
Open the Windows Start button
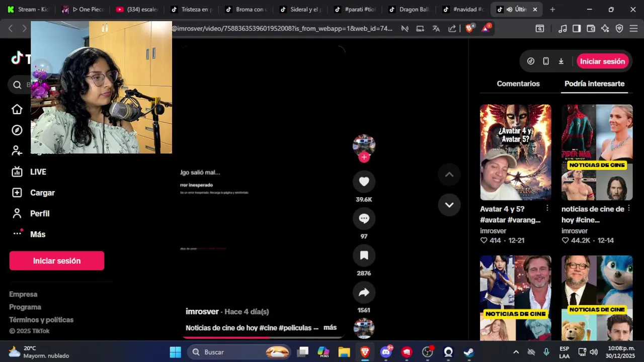point(175,352)
